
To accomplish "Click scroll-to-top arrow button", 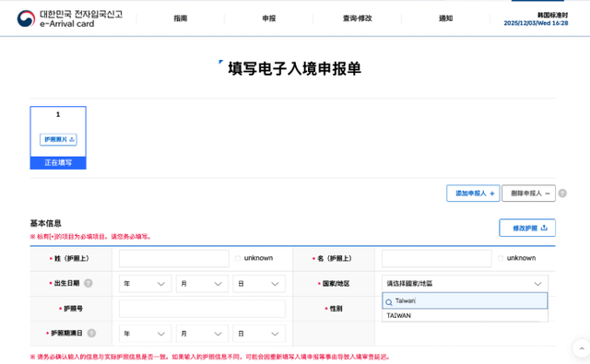I will 582,348.
